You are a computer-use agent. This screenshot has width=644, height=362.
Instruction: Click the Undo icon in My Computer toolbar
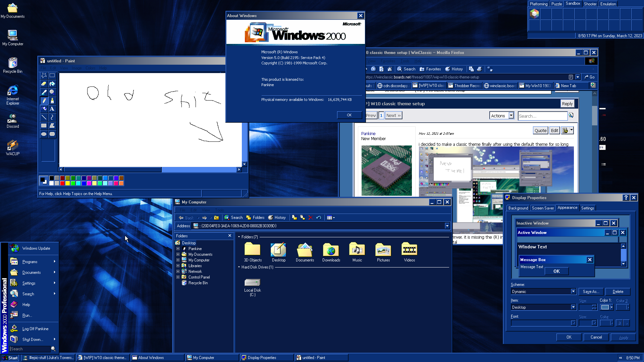[319, 218]
